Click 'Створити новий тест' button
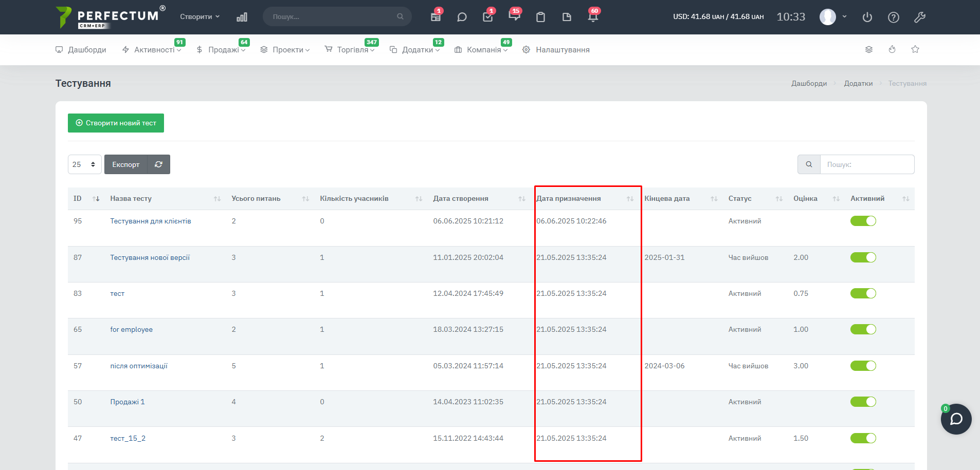The image size is (980, 470). tap(116, 123)
